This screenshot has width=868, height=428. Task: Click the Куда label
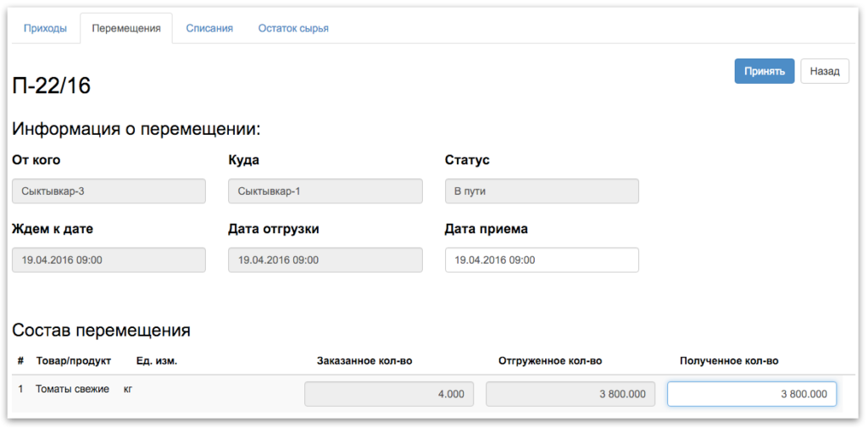pyautogui.click(x=243, y=160)
